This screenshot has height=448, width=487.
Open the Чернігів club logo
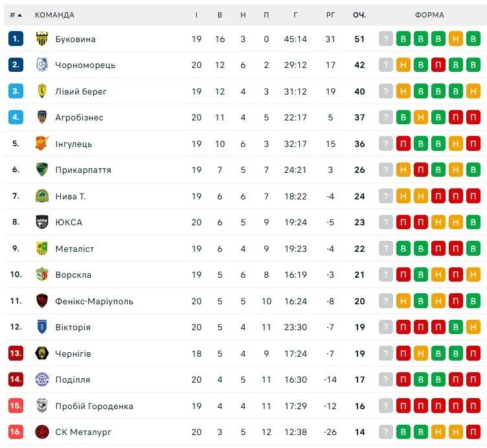[42, 353]
